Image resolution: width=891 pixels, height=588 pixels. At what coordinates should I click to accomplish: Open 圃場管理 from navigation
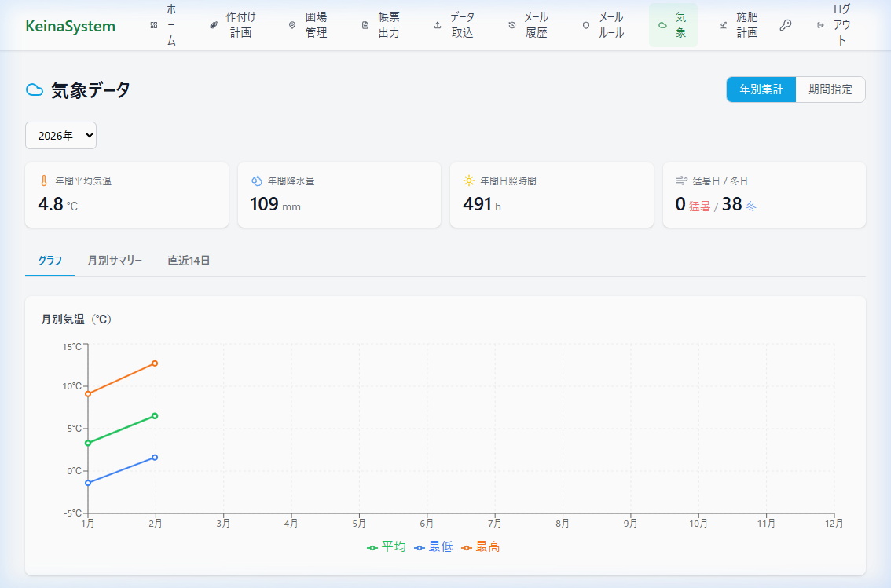click(x=308, y=25)
